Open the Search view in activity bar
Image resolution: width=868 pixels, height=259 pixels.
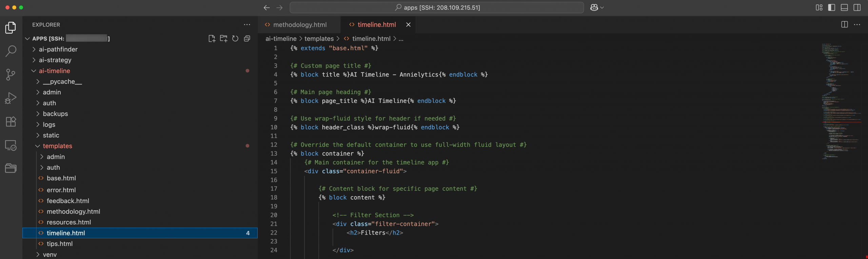(11, 51)
